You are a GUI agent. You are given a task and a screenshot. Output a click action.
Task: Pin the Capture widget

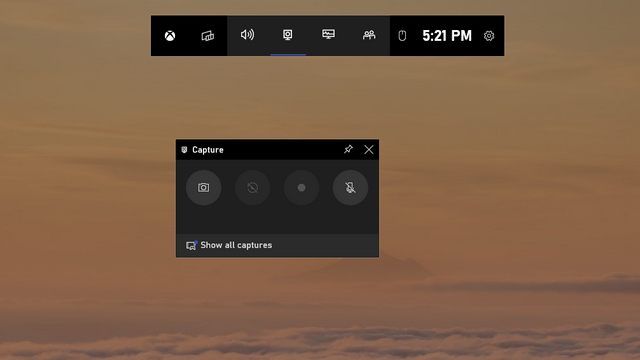[x=348, y=149]
